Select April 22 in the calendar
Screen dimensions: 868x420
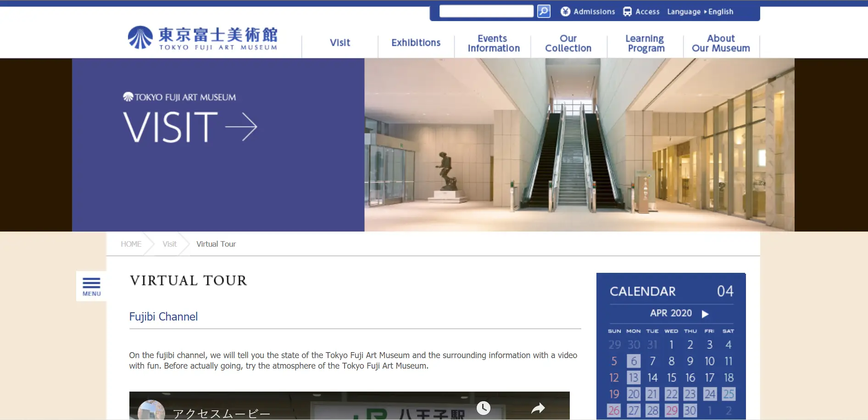coord(672,394)
